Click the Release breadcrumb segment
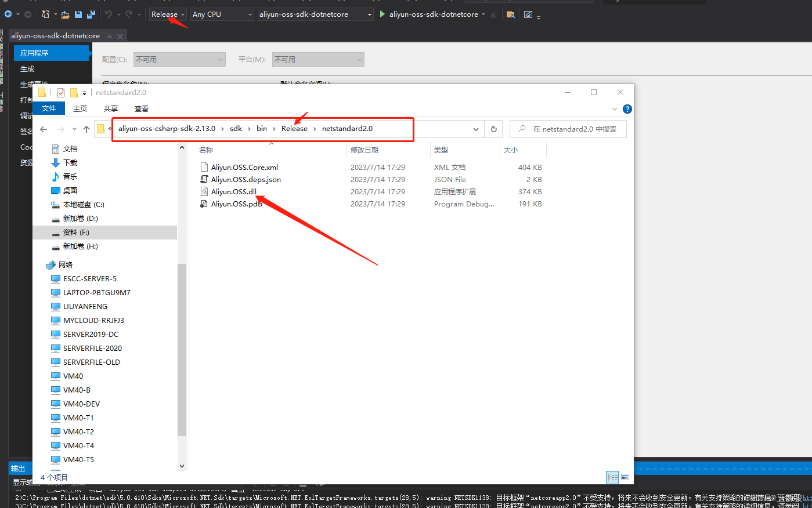Image resolution: width=812 pixels, height=508 pixels. tap(294, 129)
